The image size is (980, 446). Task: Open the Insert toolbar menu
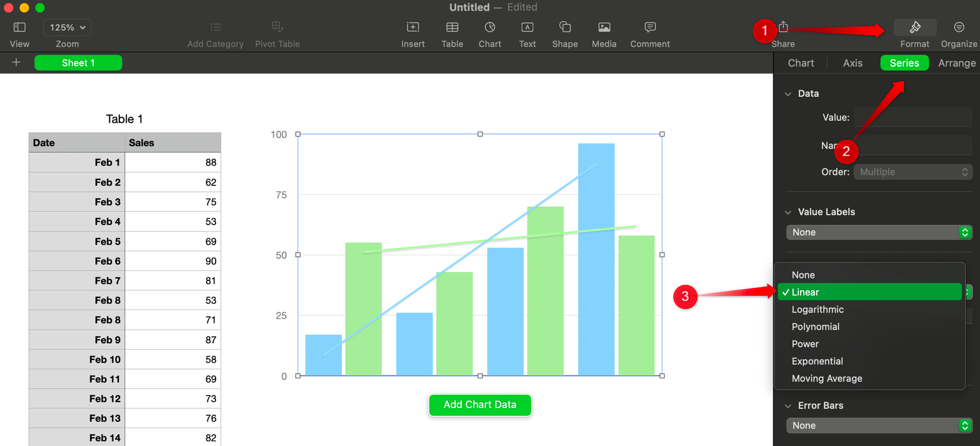[x=413, y=27]
